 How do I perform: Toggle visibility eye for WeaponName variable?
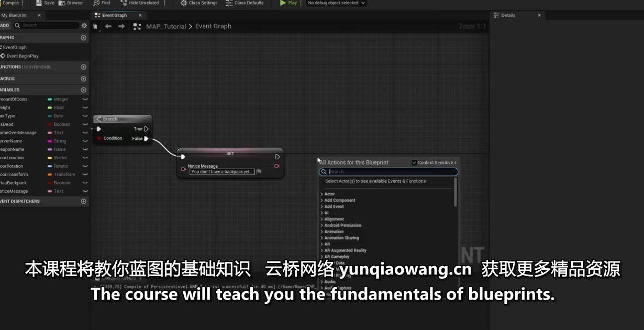85,149
